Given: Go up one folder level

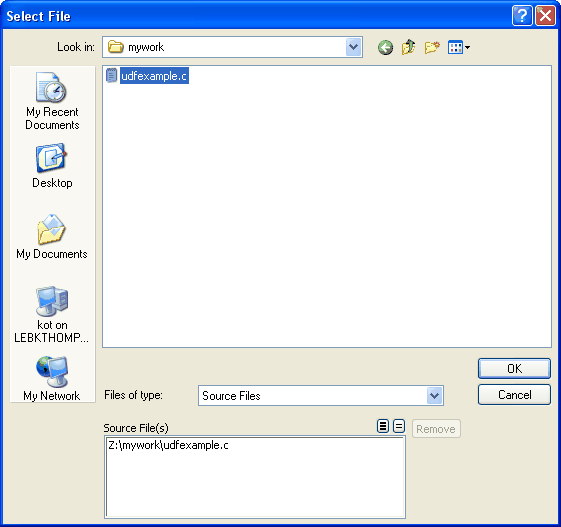Looking at the screenshot, I should click(409, 47).
